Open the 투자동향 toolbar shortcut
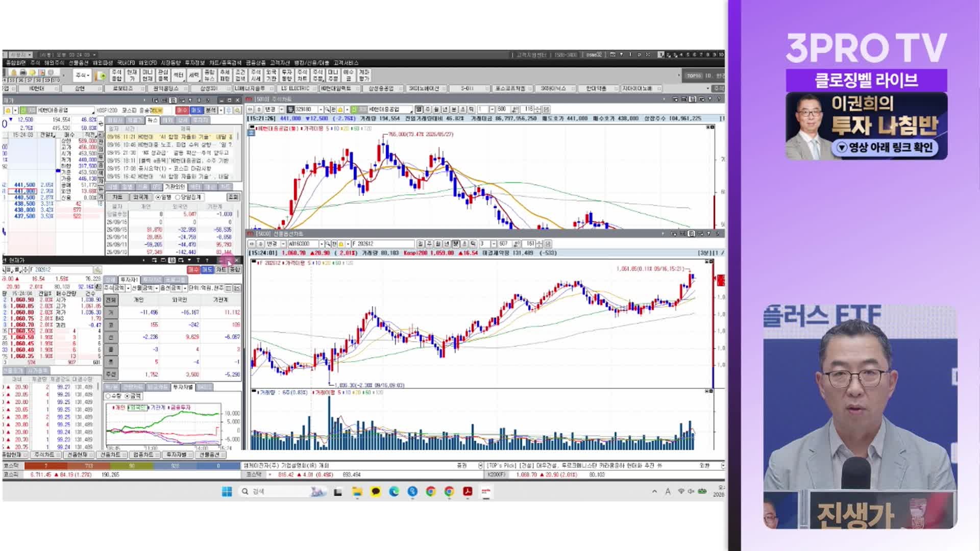The image size is (980, 551). pyautogui.click(x=286, y=76)
